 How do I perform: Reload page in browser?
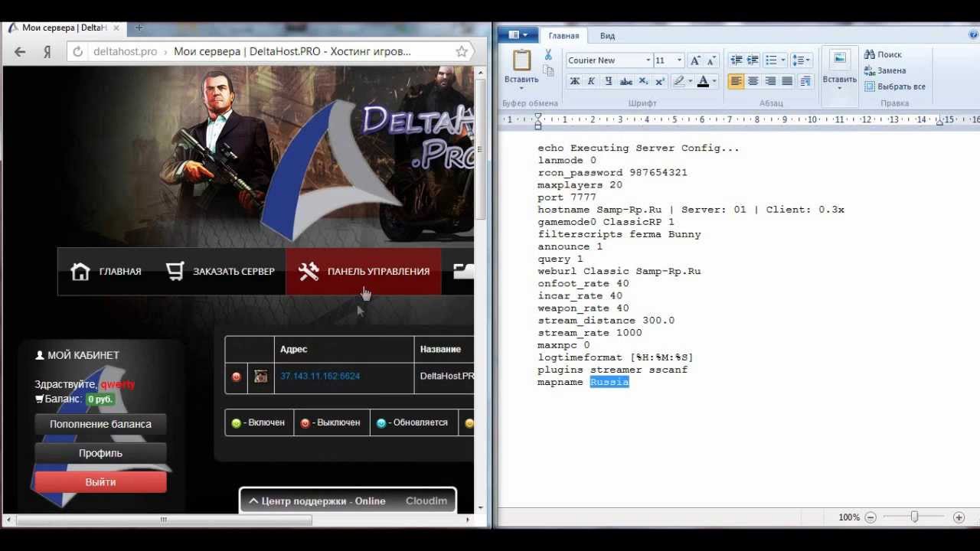point(78,52)
